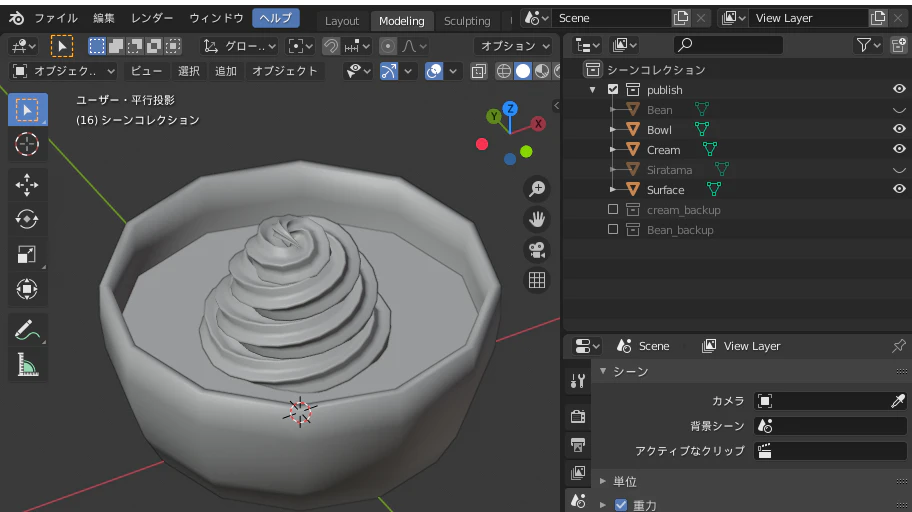Click new view layer icon beside View Layer
The width and height of the screenshot is (912, 512).
tap(878, 18)
